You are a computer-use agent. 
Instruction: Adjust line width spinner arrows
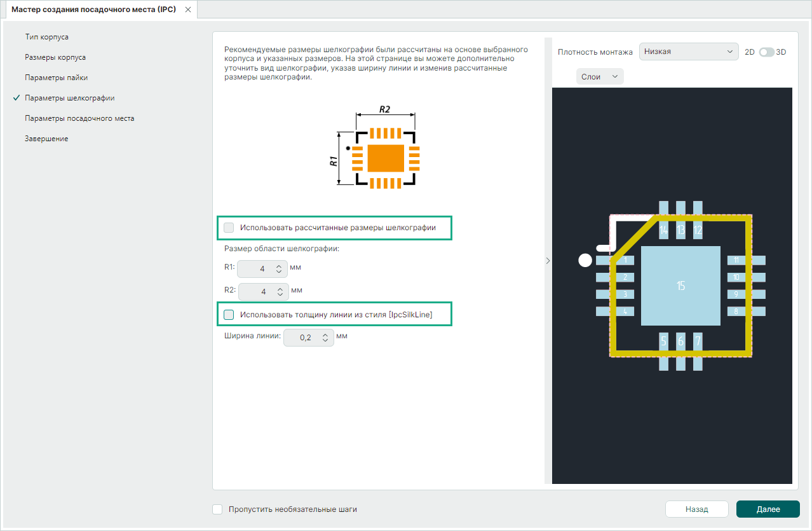[325, 338]
